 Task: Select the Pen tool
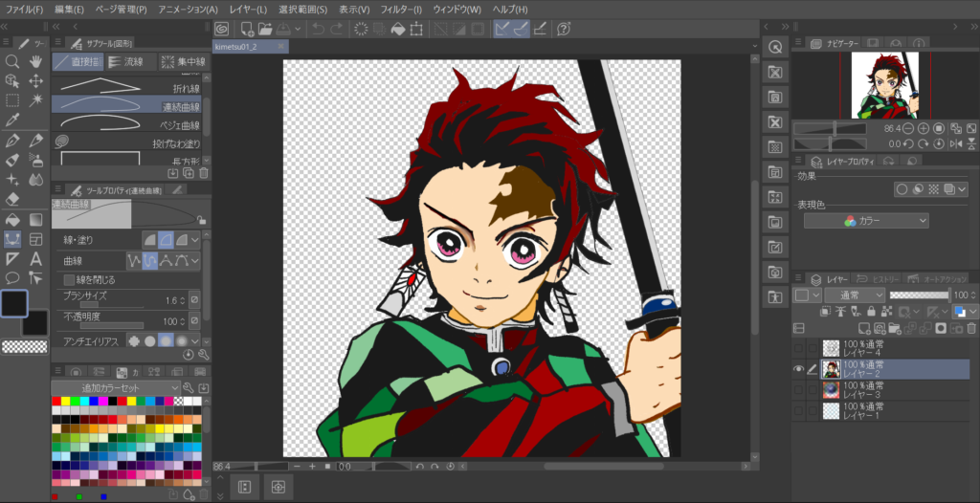11,141
